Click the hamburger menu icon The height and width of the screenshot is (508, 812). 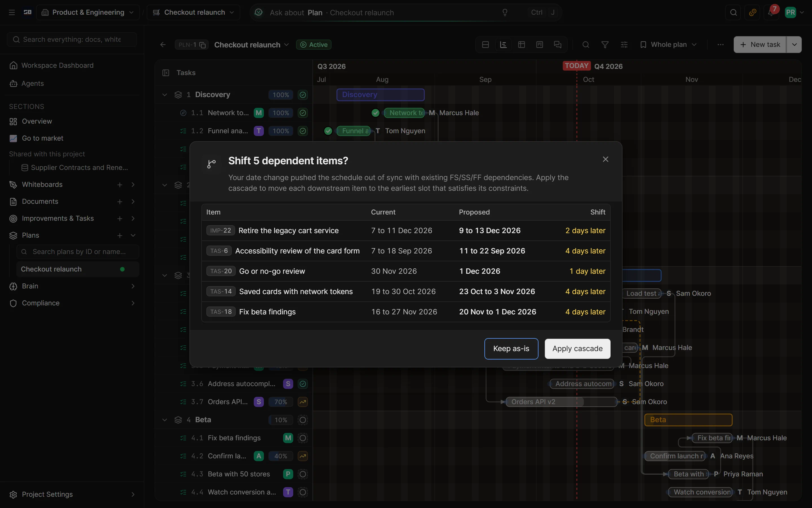12,12
